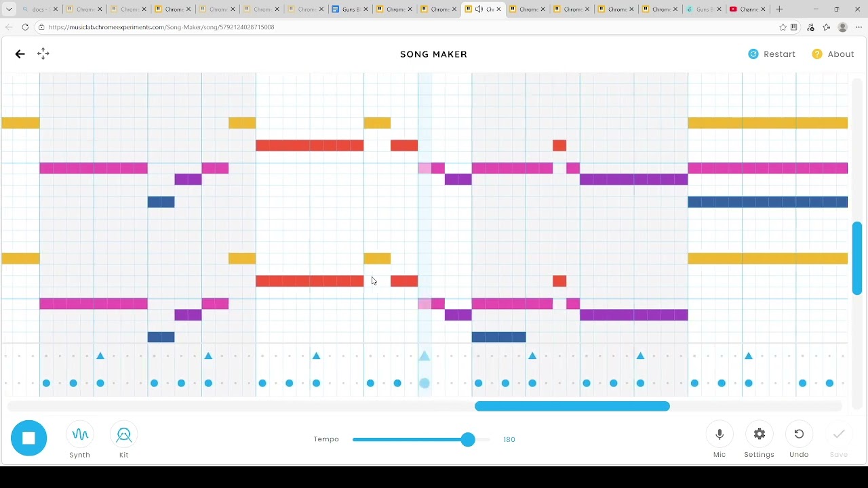The image size is (868, 488).
Task: Go back using the Song Maker arrow
Action: tap(20, 54)
